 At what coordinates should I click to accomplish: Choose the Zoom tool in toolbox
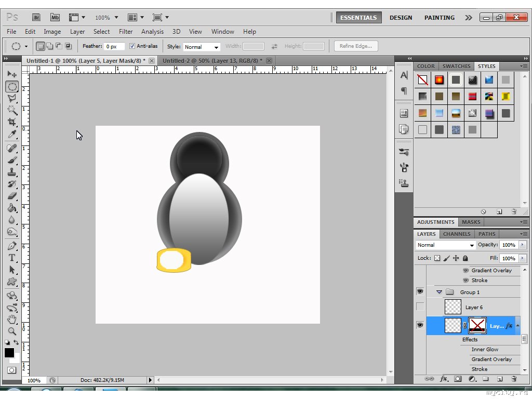click(x=12, y=331)
